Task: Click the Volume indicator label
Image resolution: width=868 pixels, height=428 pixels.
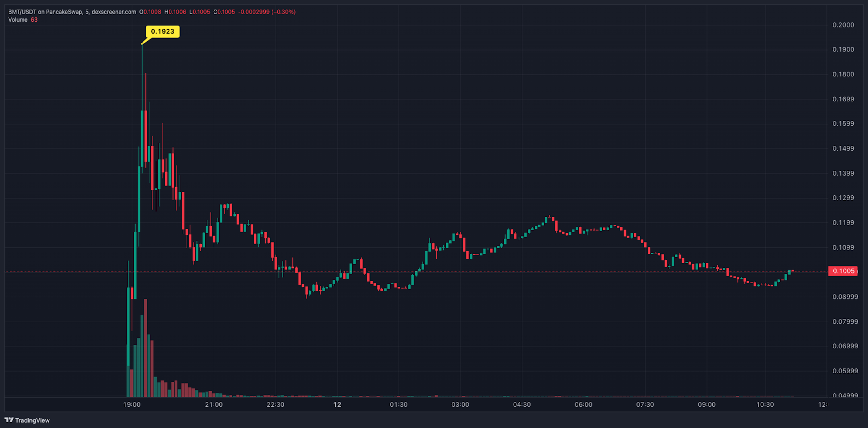Action: 18,20
